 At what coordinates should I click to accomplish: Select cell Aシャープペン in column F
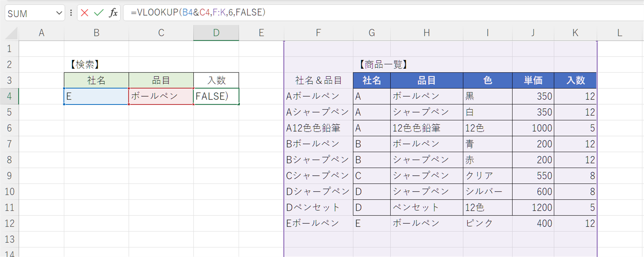tap(318, 112)
